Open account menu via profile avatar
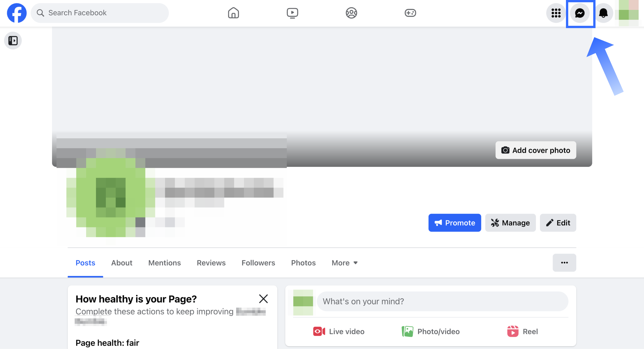Viewport: 644px width, 349px height. tap(628, 13)
